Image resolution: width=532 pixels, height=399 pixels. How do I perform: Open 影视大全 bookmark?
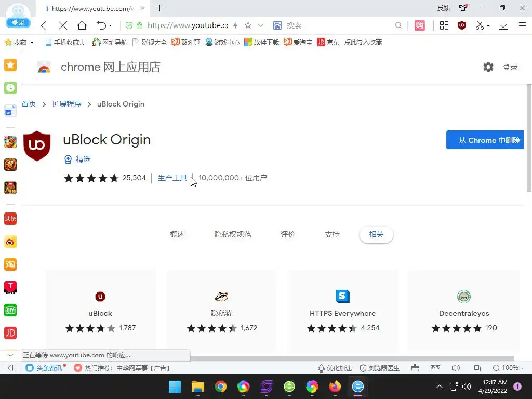(150, 42)
